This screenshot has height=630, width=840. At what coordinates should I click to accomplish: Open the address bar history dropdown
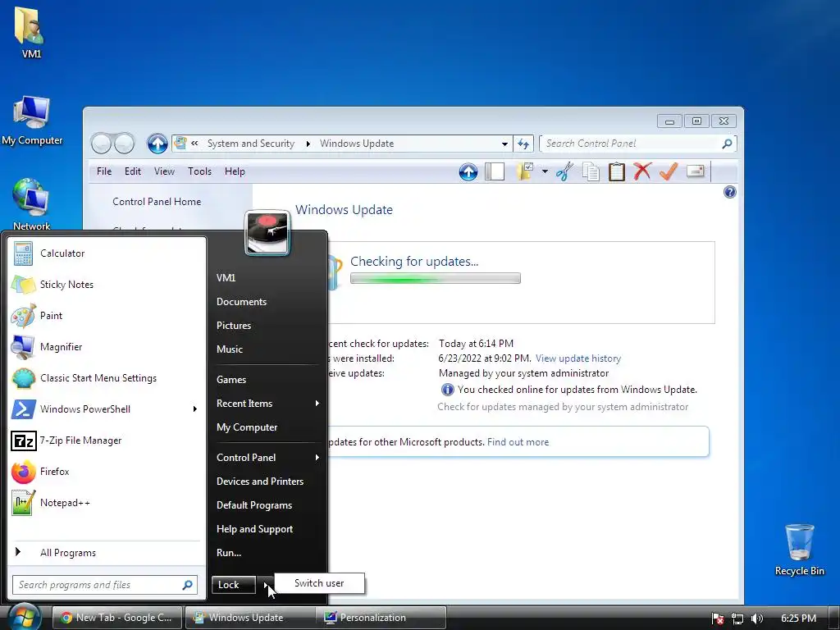504,144
